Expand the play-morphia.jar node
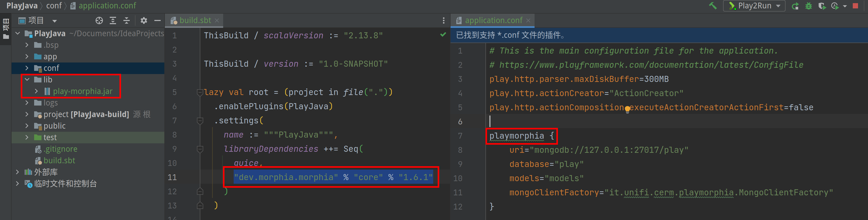The image size is (868, 220). click(x=36, y=91)
